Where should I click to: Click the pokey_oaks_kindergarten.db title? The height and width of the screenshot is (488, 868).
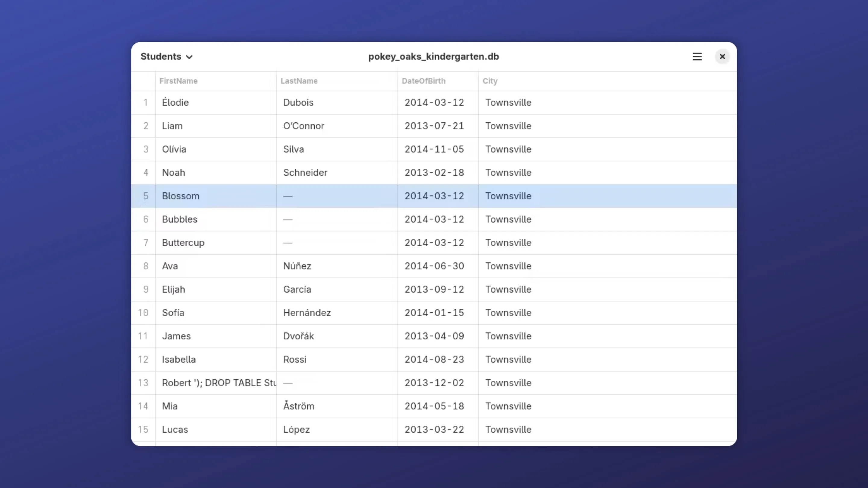click(434, 57)
